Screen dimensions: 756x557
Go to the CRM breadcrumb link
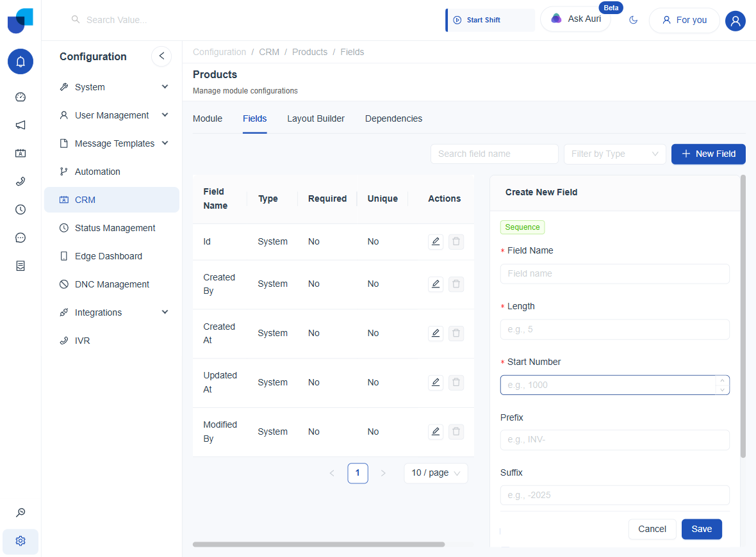point(269,52)
